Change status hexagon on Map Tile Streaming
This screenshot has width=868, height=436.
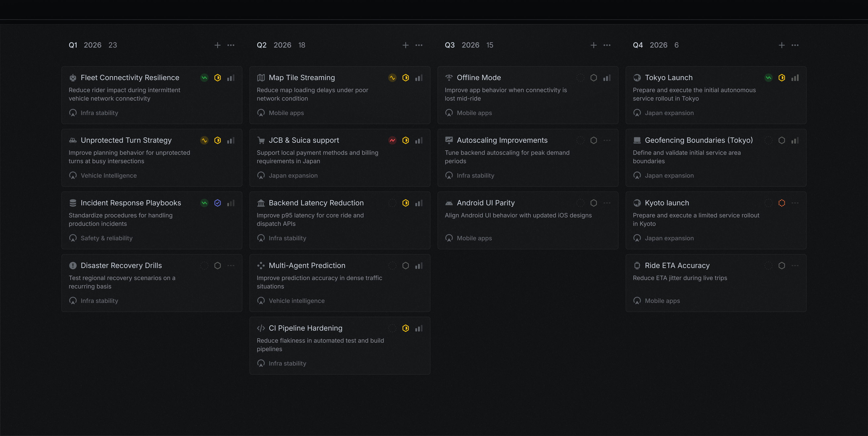(x=405, y=78)
